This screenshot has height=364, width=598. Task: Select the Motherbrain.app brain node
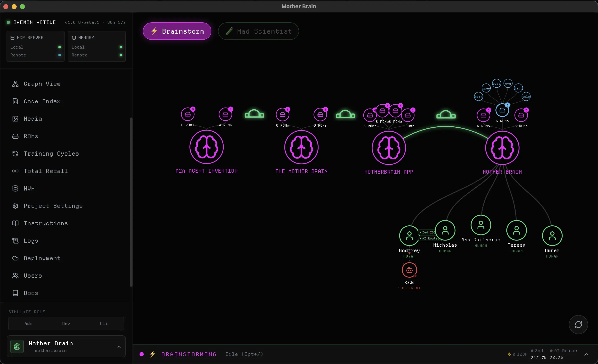point(389,148)
